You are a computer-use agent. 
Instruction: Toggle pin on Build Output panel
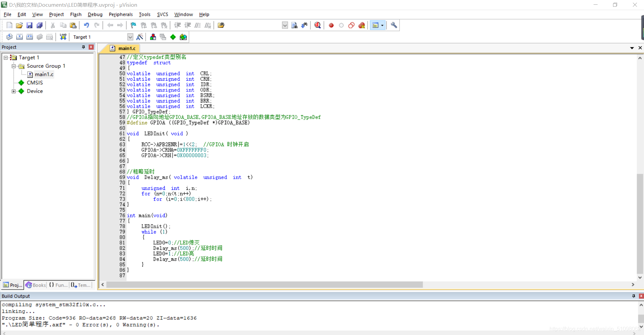click(634, 296)
